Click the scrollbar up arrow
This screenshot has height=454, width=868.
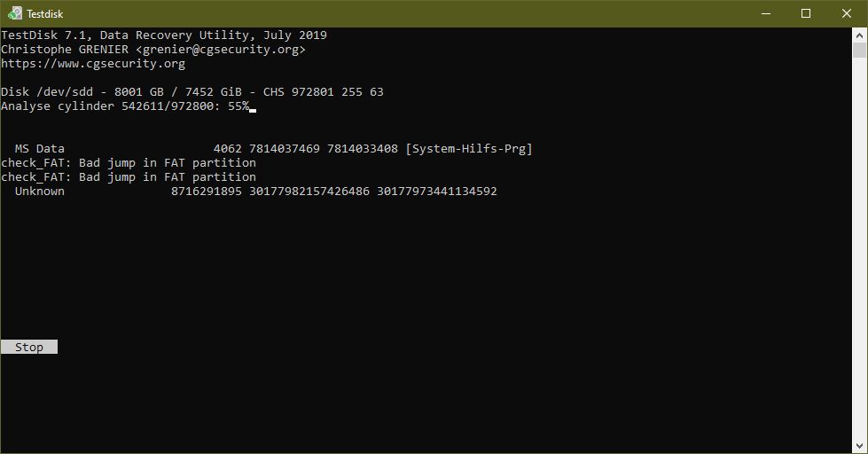click(x=859, y=35)
